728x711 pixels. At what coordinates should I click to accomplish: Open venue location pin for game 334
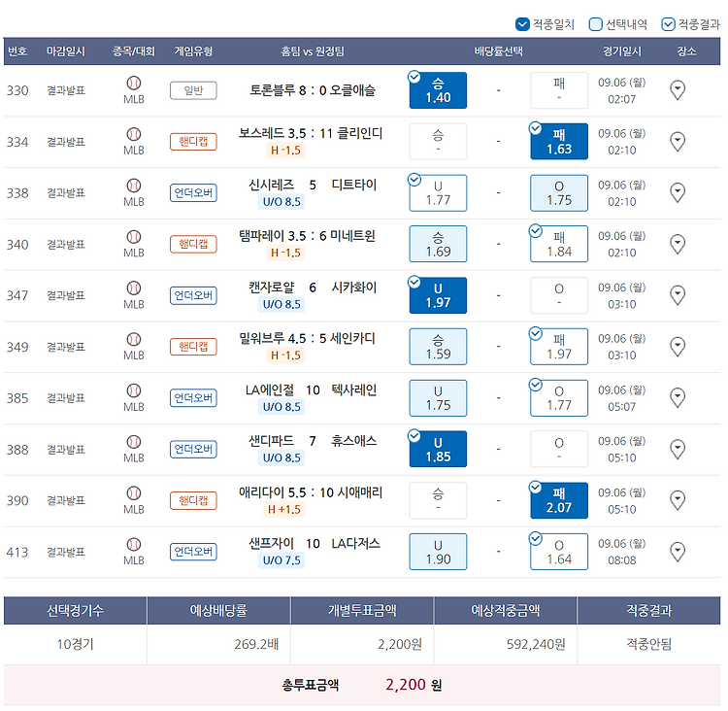[x=678, y=141]
